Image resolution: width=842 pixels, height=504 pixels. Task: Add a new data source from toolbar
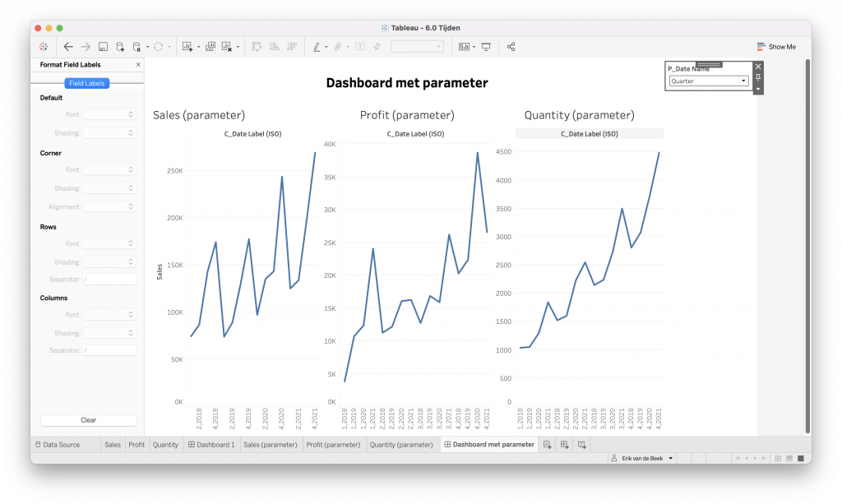[120, 47]
